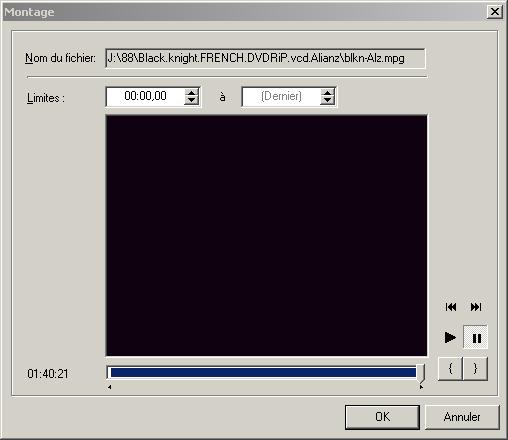
Task: Start playback with the play icon
Action: 450,338
